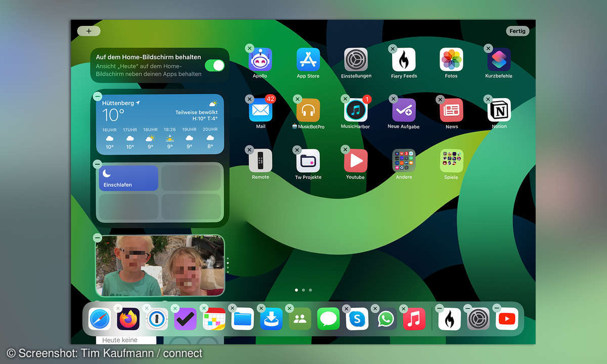Screen dimensions: 607x364
Task: Open recent YouTube icon in dock
Action: 507,319
